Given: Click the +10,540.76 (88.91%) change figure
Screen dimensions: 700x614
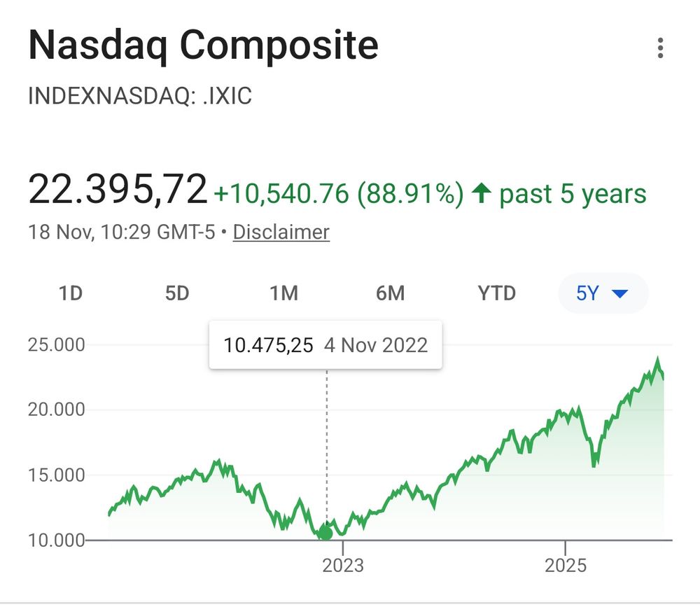Looking at the screenshot, I should click(339, 194).
